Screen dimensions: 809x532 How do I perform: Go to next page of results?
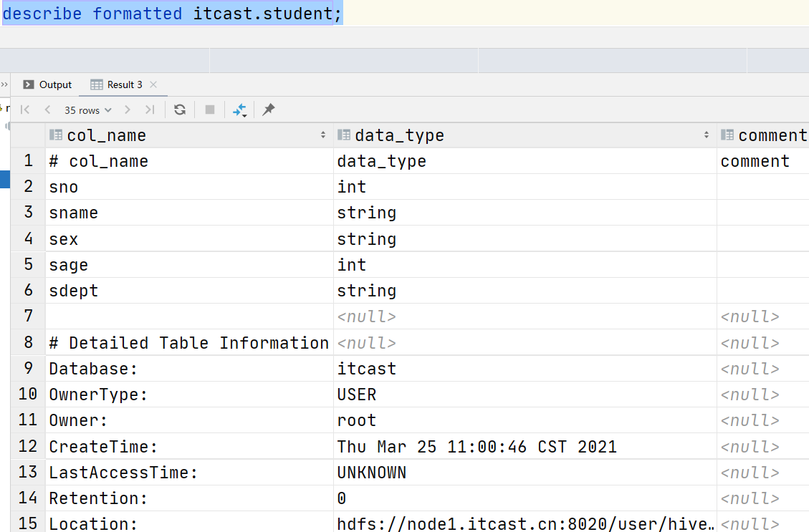click(x=128, y=110)
